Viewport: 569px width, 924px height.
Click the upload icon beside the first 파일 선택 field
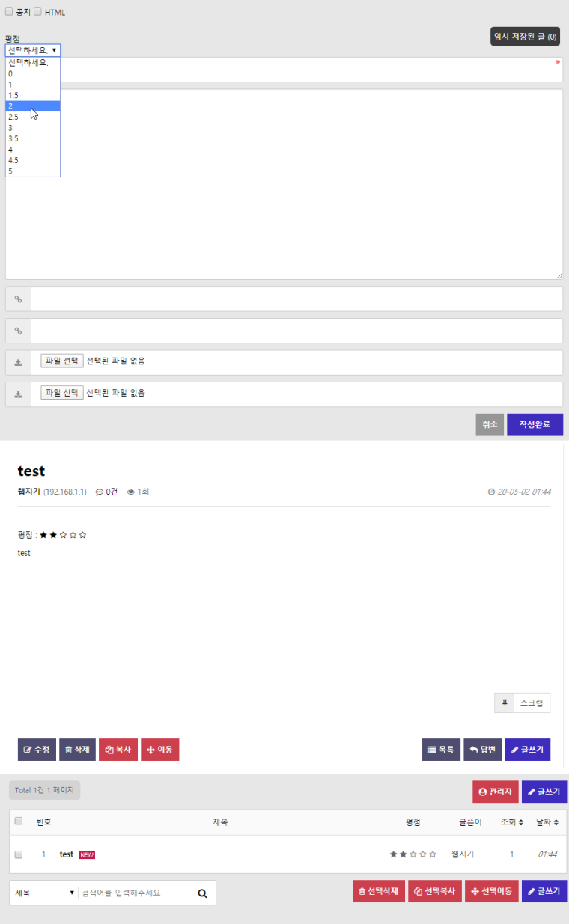point(18,361)
